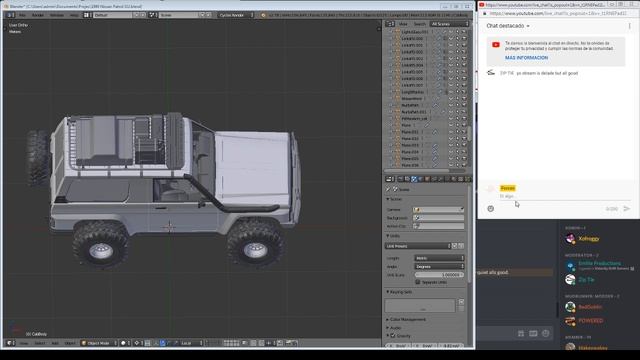
Task: Open the info editor type selector icon
Action: 10,15
